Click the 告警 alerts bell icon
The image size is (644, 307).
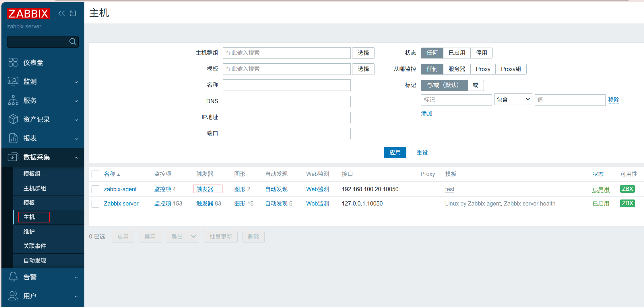click(13, 277)
